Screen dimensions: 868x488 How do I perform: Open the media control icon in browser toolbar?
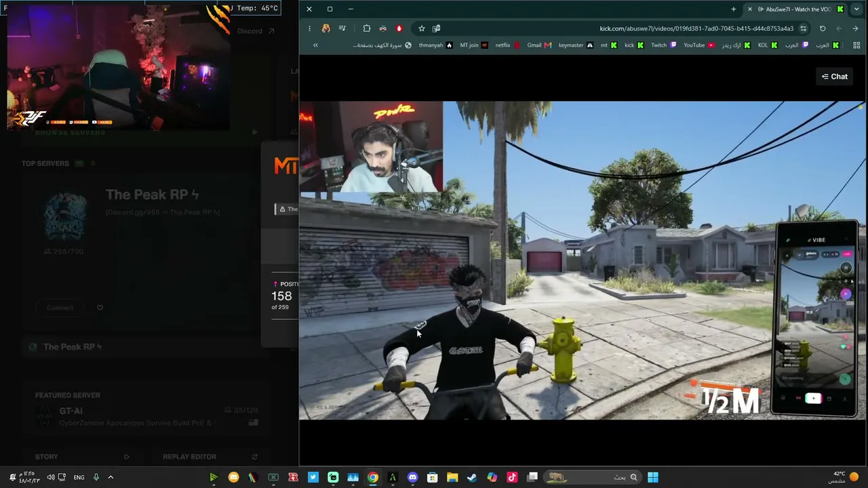tap(342, 28)
